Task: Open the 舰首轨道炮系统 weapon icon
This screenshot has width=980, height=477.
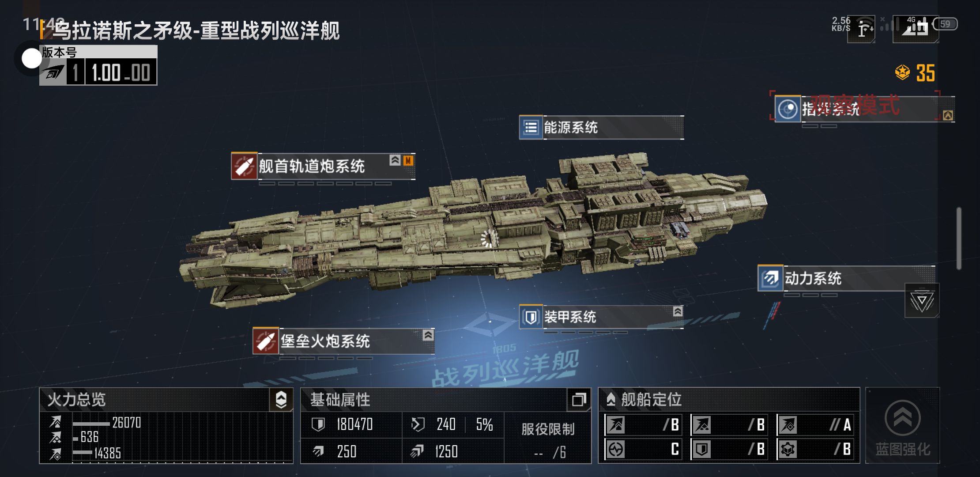Action: point(244,166)
